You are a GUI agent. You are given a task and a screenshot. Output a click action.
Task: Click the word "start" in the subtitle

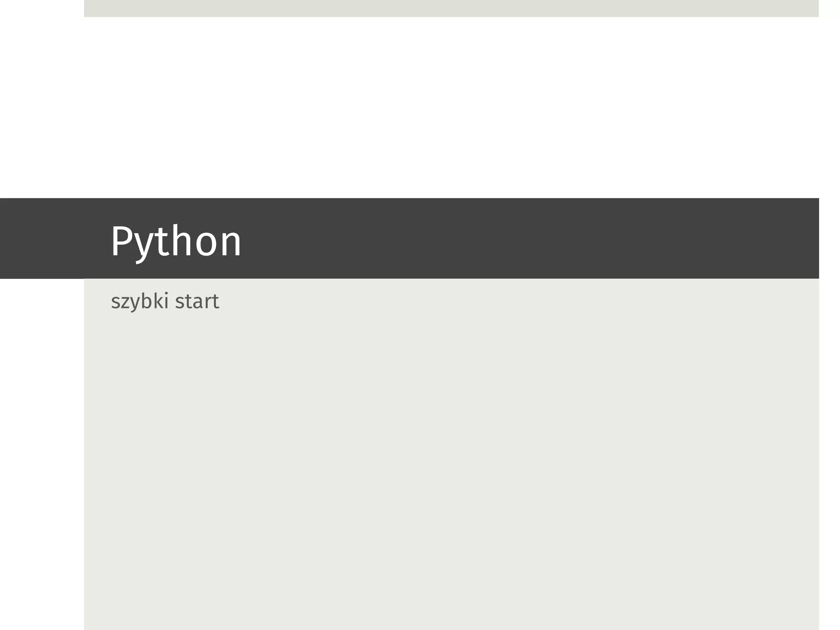(197, 301)
